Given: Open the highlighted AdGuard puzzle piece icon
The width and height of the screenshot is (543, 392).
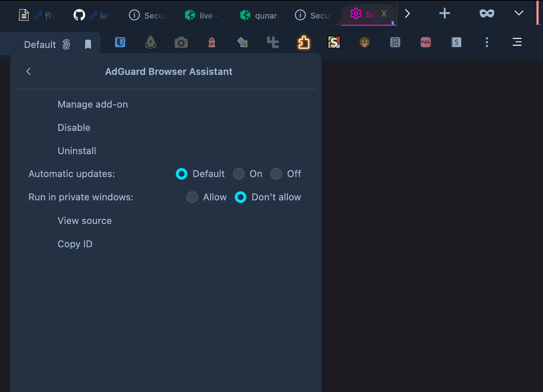Looking at the screenshot, I should pos(304,42).
